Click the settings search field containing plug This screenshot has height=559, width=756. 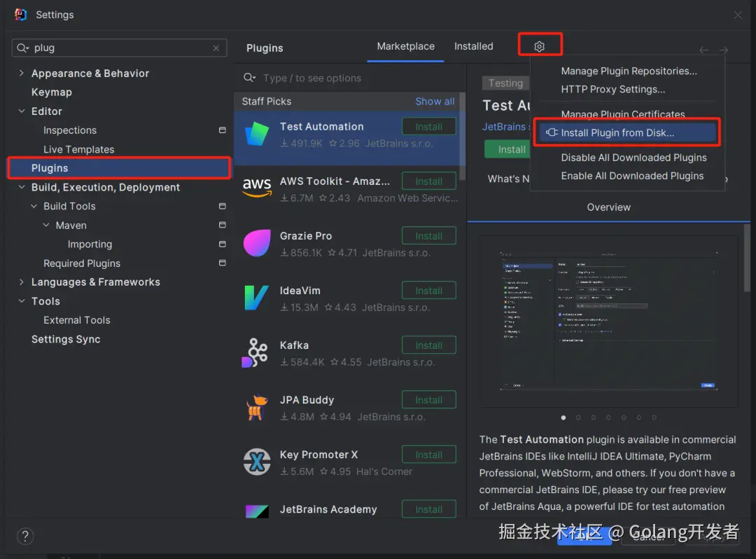click(x=119, y=48)
